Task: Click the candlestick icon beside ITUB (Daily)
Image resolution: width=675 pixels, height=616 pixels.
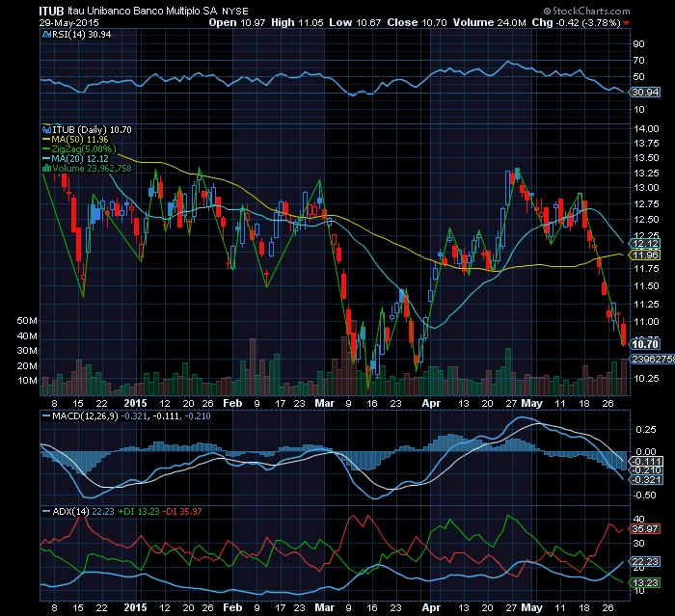Action: pos(46,129)
